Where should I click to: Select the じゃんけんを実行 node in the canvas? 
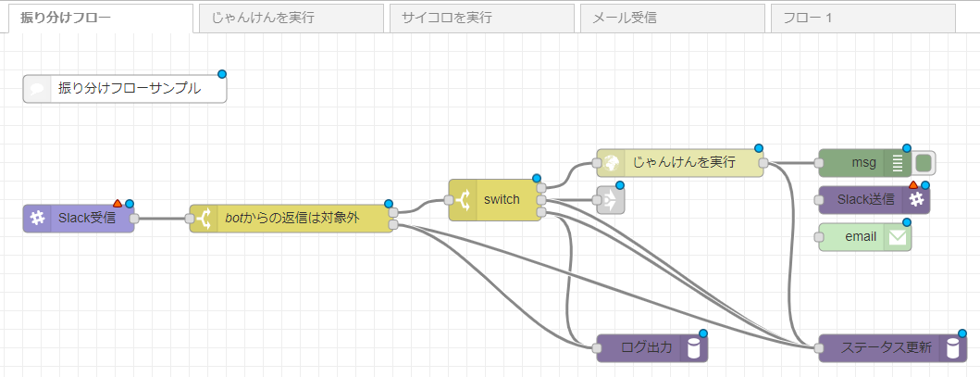point(680,163)
